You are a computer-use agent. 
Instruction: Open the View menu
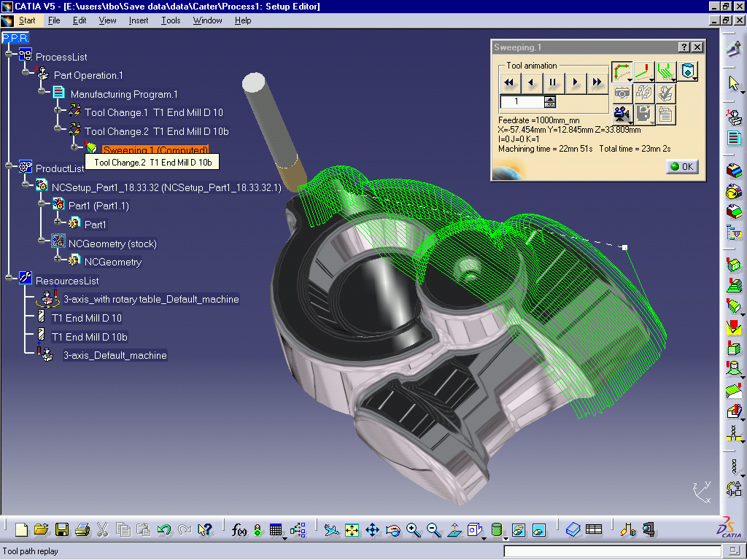point(107,20)
